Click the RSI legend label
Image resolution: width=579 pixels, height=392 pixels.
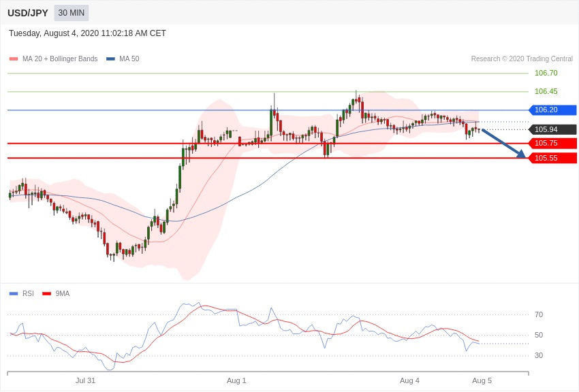(x=28, y=293)
